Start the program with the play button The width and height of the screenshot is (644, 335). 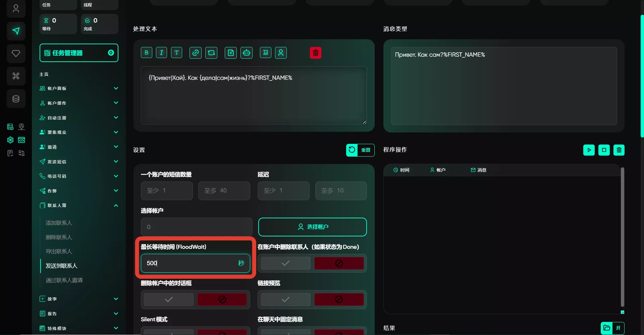coord(589,150)
